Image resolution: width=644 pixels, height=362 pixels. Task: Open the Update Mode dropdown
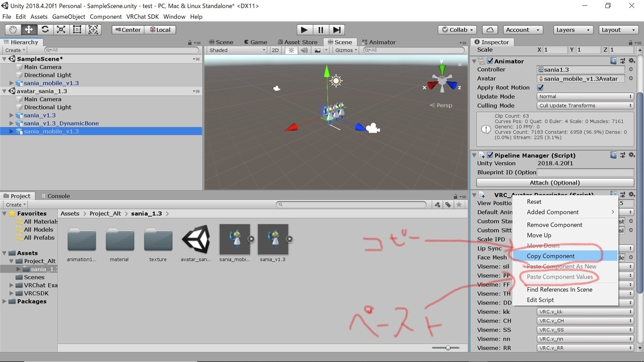pos(586,97)
